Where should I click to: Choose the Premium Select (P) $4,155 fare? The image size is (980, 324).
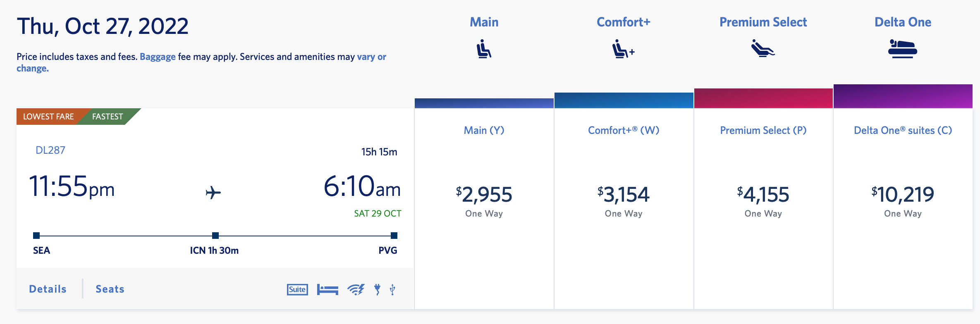[x=763, y=195]
